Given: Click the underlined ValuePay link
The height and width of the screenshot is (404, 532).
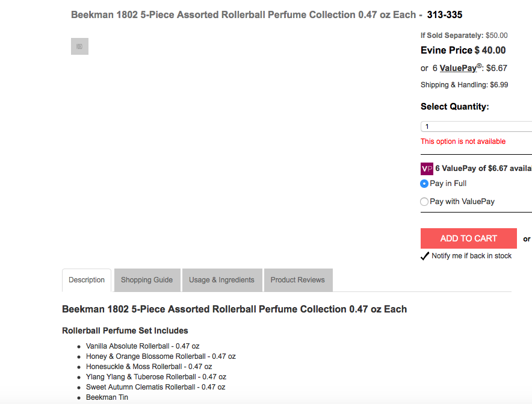Looking at the screenshot, I should click(459, 68).
